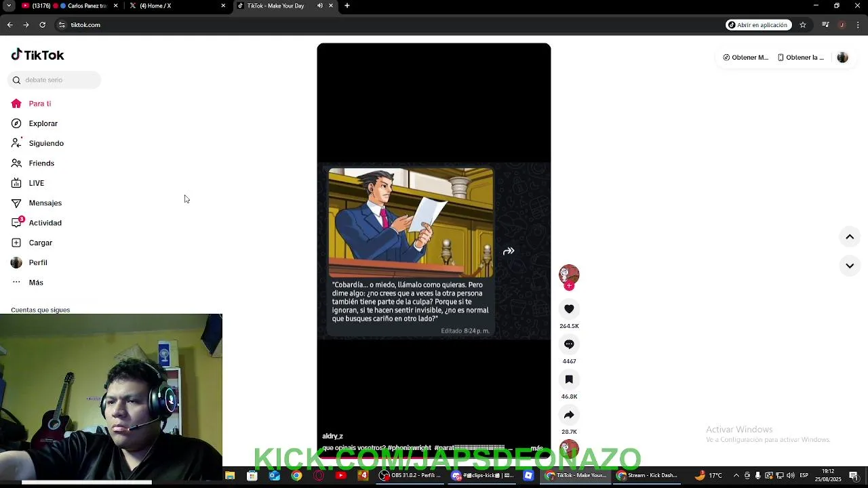
Task: Open the aldry_z username link
Action: pos(332,436)
